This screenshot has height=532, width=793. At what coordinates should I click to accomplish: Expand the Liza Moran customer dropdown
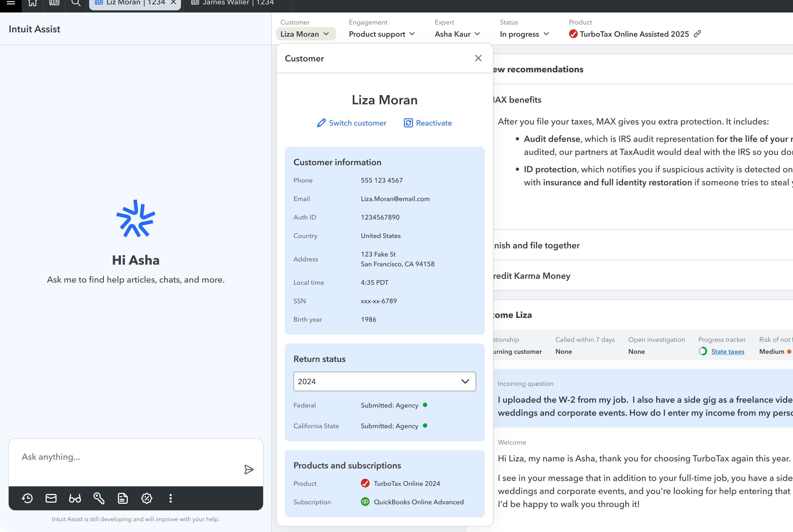[x=305, y=34]
